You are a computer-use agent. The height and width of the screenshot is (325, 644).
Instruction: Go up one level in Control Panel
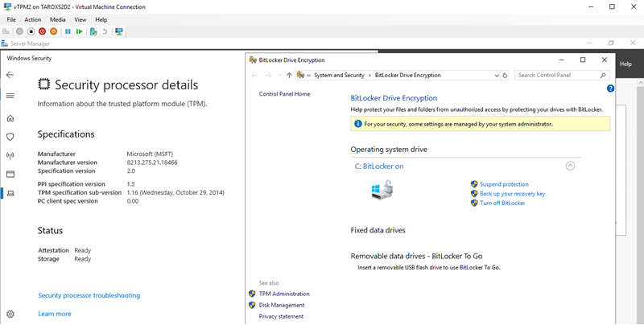289,75
